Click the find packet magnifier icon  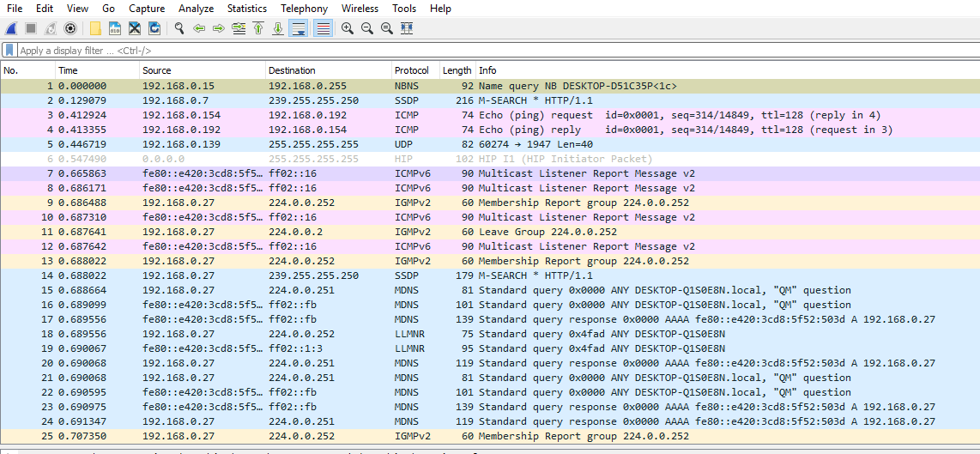pyautogui.click(x=179, y=28)
